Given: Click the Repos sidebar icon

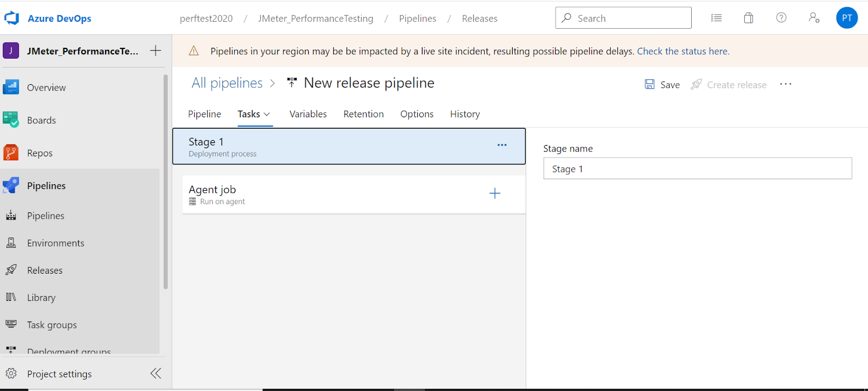Looking at the screenshot, I should click(11, 153).
